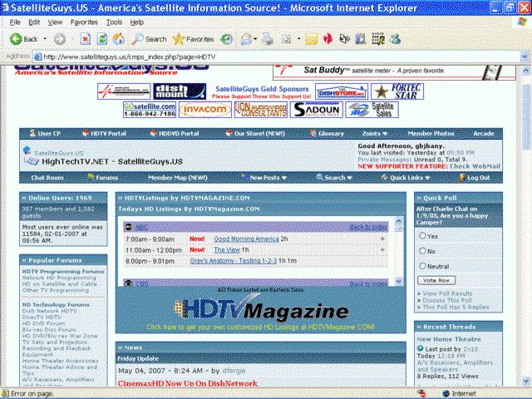Submit the poll with Vote Now
Screen dimensions: 532x399
click(436, 280)
